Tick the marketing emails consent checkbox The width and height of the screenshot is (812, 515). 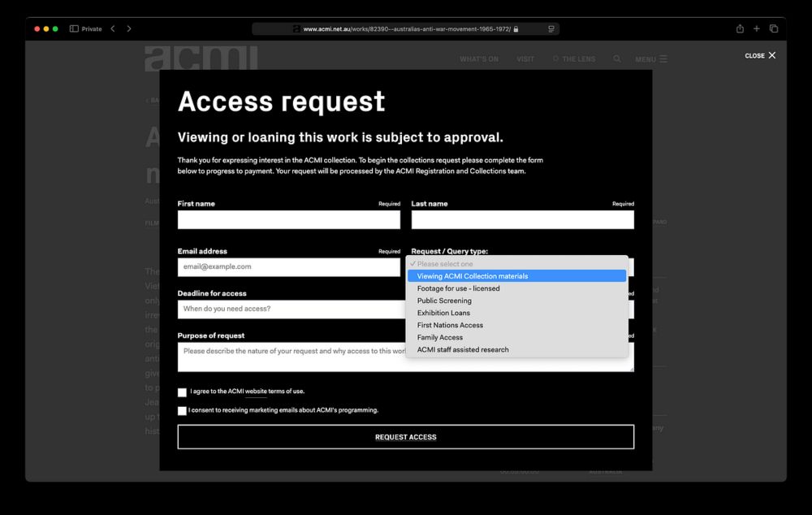click(x=182, y=411)
